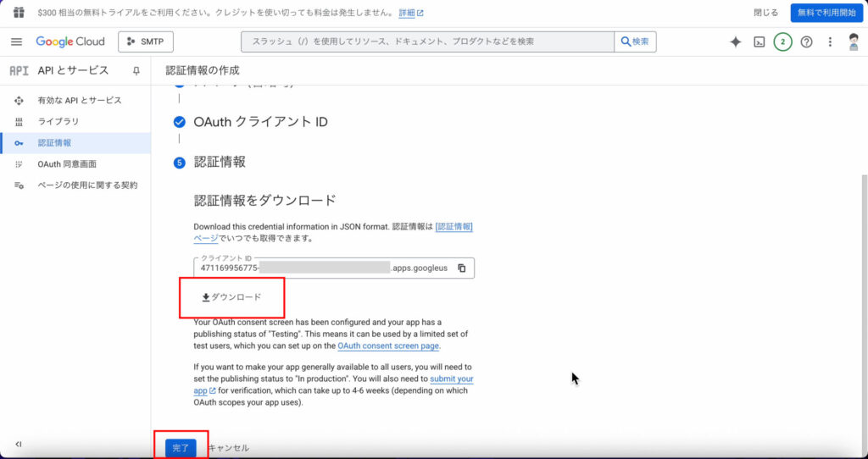The width and height of the screenshot is (868, 459).
Task: Open the Gemini sparkle assistant icon
Action: (x=735, y=42)
